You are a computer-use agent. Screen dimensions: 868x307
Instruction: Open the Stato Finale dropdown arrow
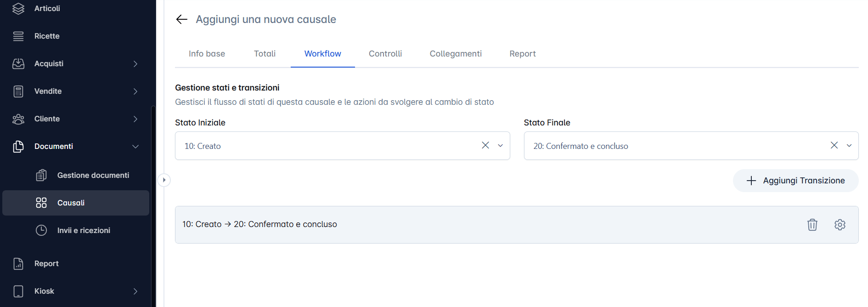[849, 146]
